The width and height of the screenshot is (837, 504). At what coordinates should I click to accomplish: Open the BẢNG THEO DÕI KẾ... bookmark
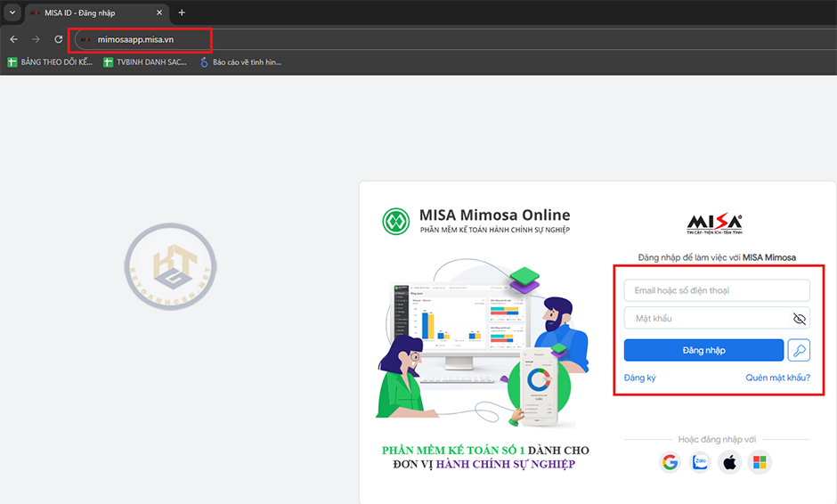(50, 62)
